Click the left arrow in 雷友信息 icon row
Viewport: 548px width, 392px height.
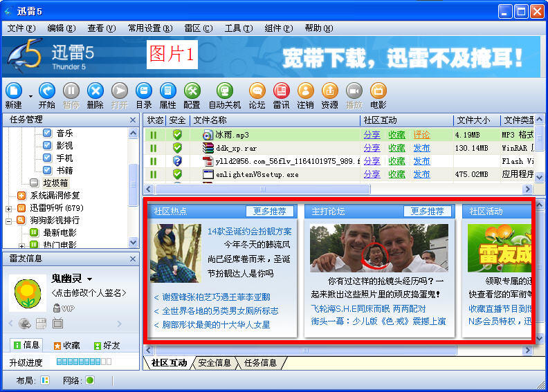[x=10, y=324]
